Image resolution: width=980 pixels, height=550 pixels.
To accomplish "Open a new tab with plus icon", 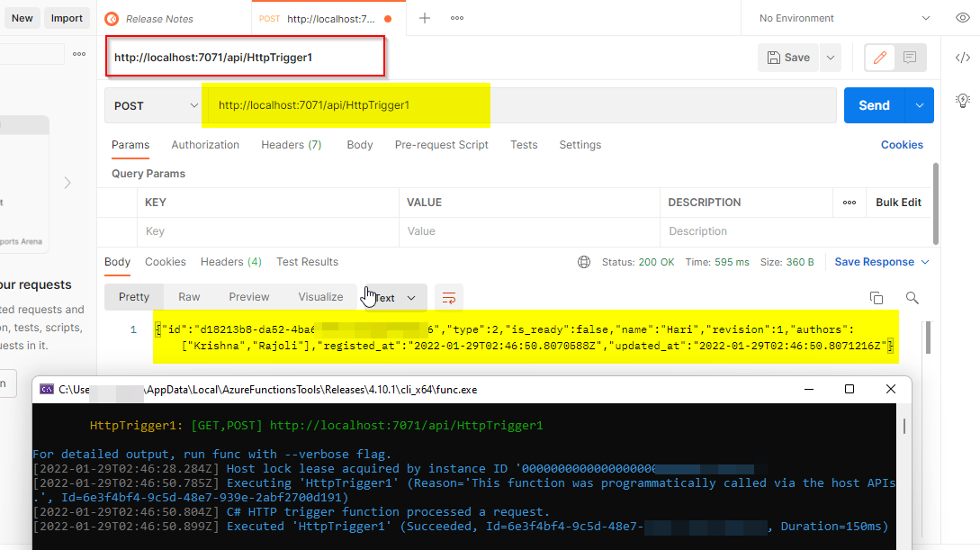I will point(425,18).
